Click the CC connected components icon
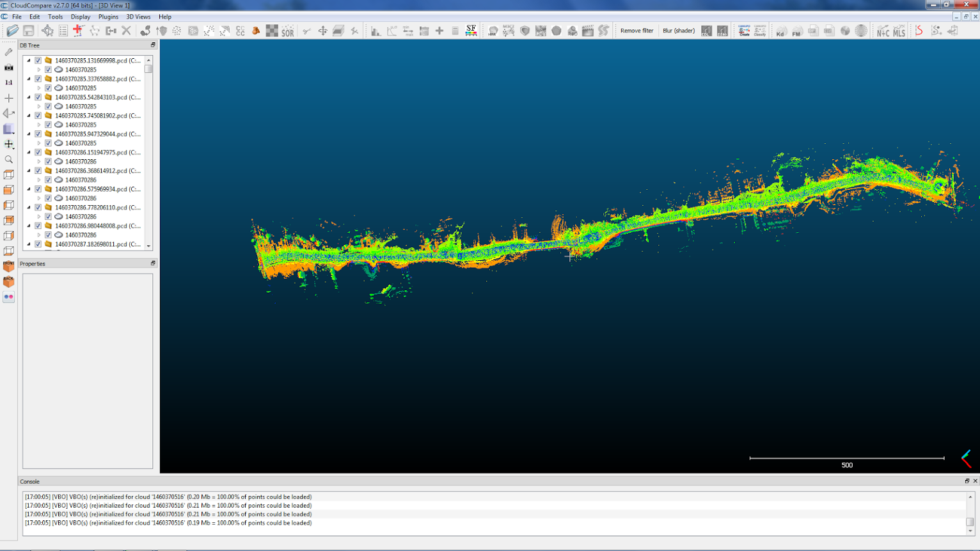 point(241,31)
